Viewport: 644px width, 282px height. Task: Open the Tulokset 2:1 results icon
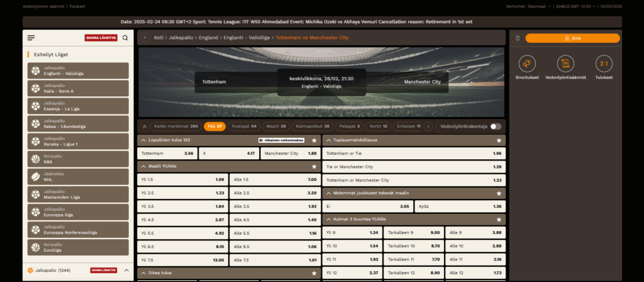pos(604,64)
